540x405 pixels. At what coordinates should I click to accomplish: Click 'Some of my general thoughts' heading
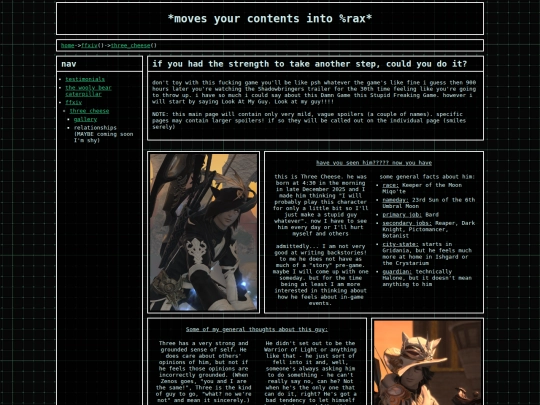click(257, 330)
